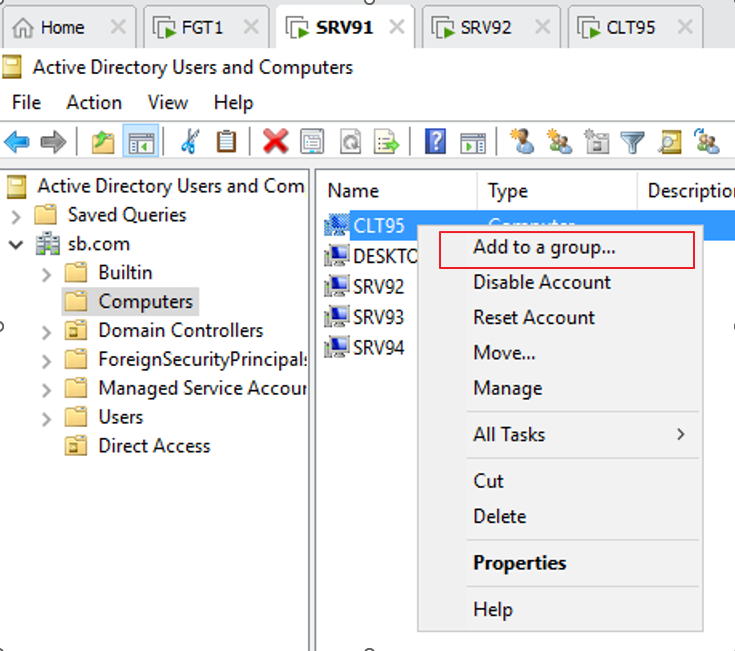This screenshot has height=651, width=735.
Task: Select Disable Account in context menu
Action: tap(541, 282)
